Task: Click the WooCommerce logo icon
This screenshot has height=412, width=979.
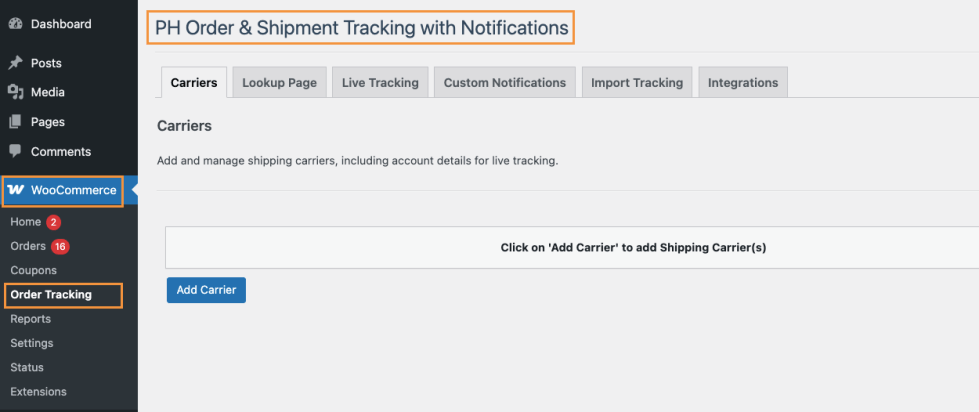Action: point(15,190)
